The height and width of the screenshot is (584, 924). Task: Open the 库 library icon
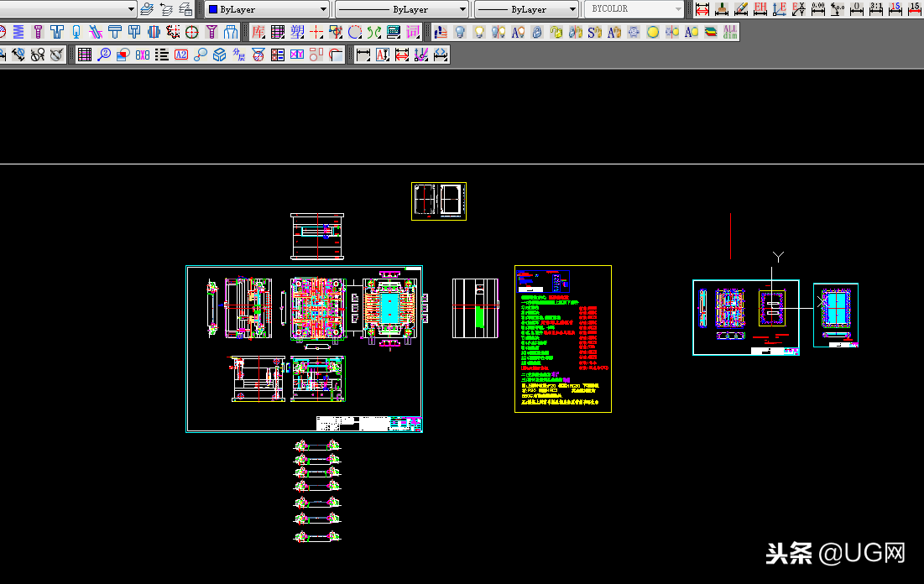tap(258, 32)
